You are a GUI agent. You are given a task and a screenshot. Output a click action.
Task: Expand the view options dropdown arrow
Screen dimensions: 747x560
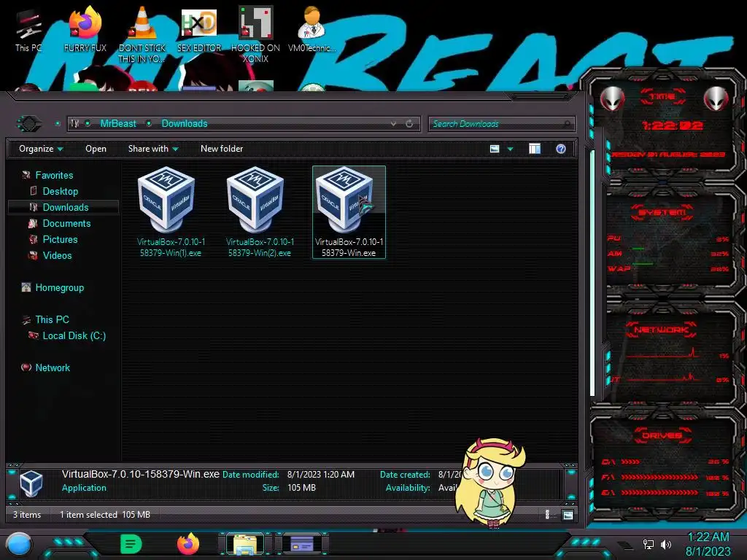pos(510,149)
